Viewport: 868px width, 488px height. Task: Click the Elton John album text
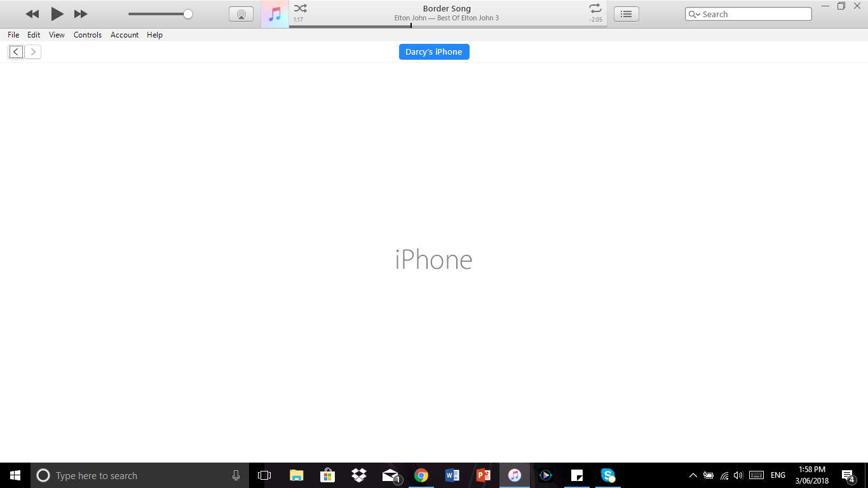[447, 18]
